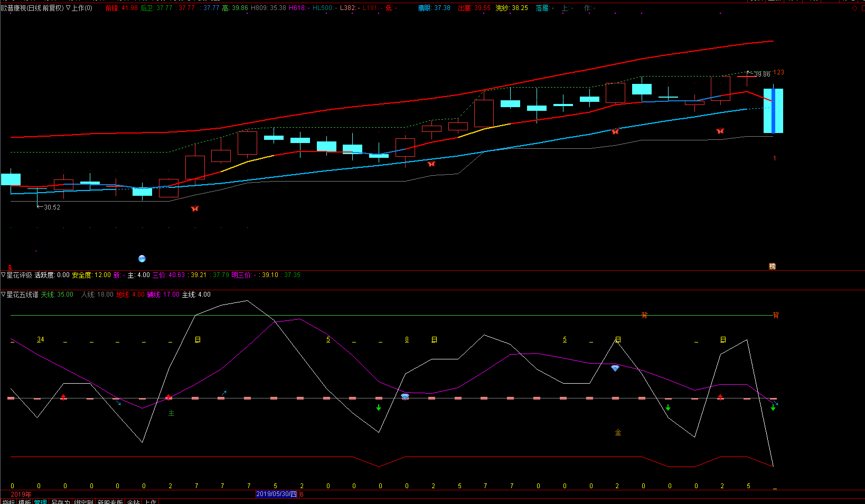Click the rightmost yellow 日 marker
Screen dimensions: 865x504
723,340
